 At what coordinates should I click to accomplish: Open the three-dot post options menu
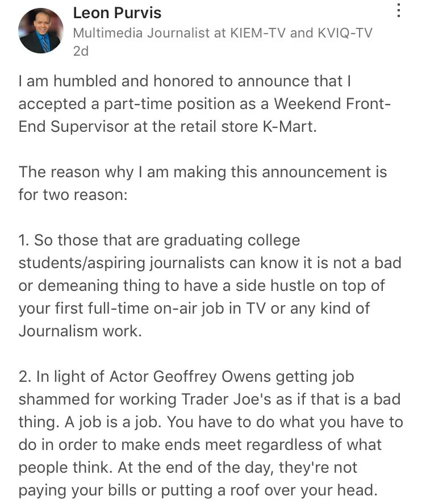point(398,10)
